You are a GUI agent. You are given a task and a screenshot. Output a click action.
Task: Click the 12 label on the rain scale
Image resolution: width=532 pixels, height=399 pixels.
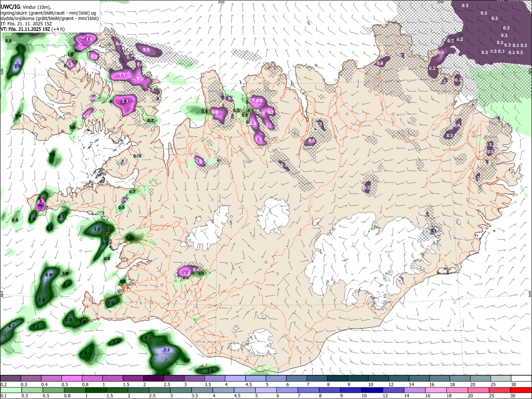click(x=386, y=396)
